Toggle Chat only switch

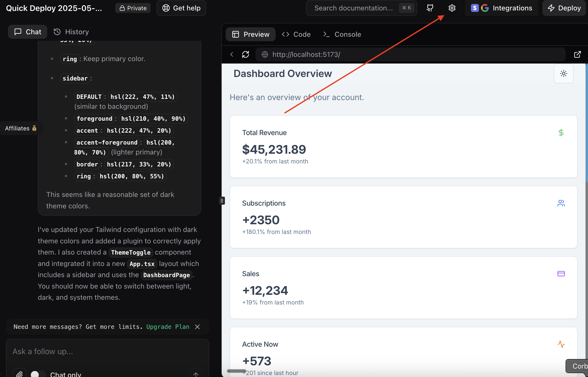38,374
